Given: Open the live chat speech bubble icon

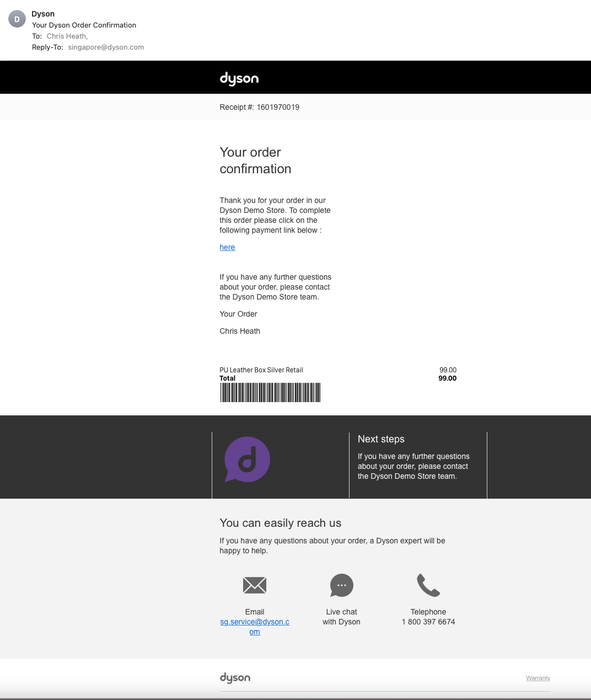Looking at the screenshot, I should click(341, 585).
